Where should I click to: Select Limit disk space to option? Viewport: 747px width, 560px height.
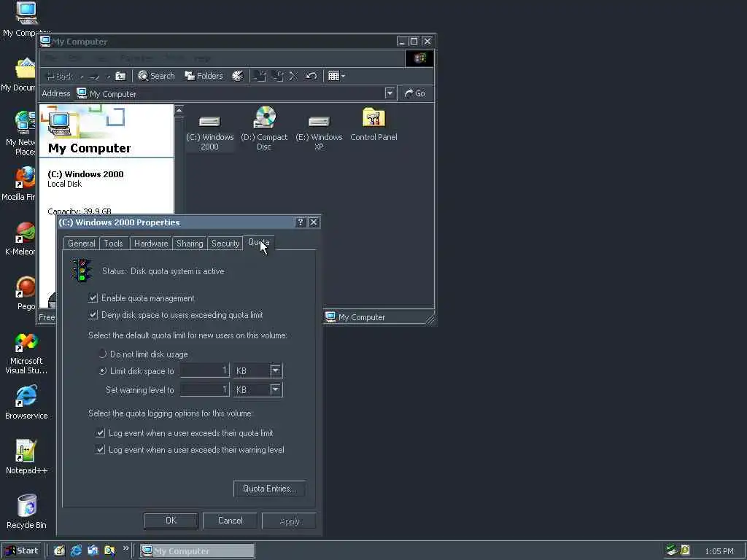[x=102, y=371]
